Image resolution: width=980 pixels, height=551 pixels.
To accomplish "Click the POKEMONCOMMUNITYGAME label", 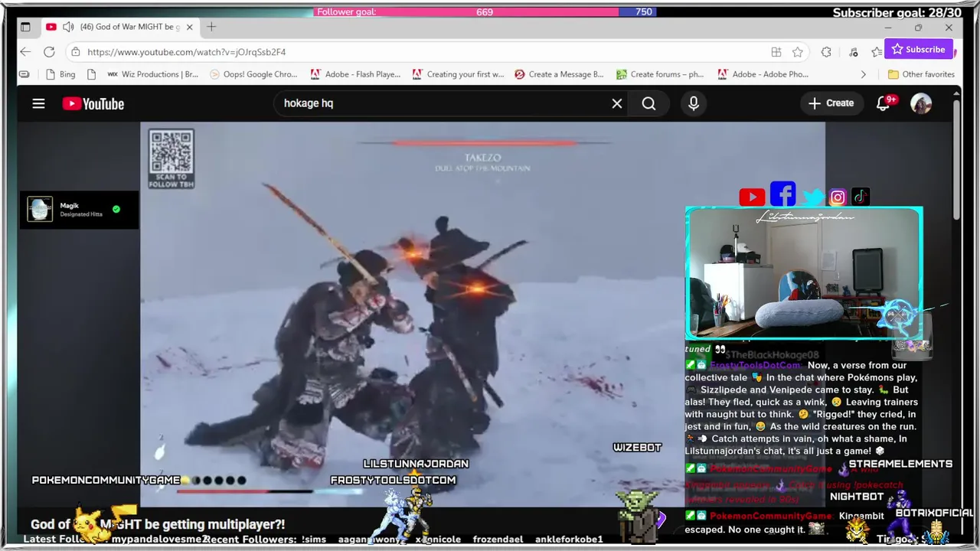I will coord(106,480).
